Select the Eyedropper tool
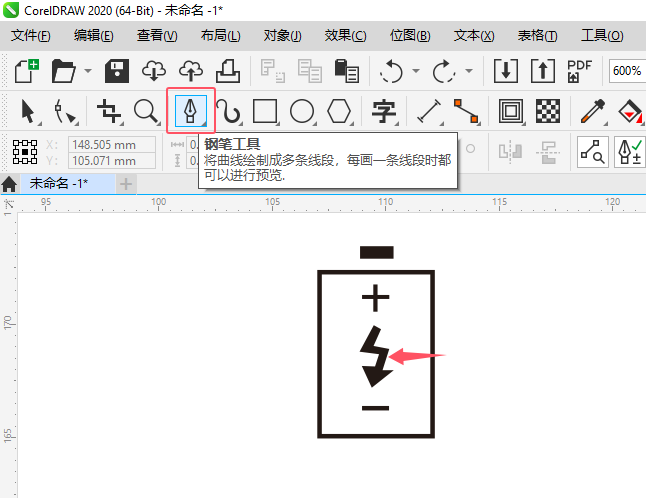 (x=593, y=111)
